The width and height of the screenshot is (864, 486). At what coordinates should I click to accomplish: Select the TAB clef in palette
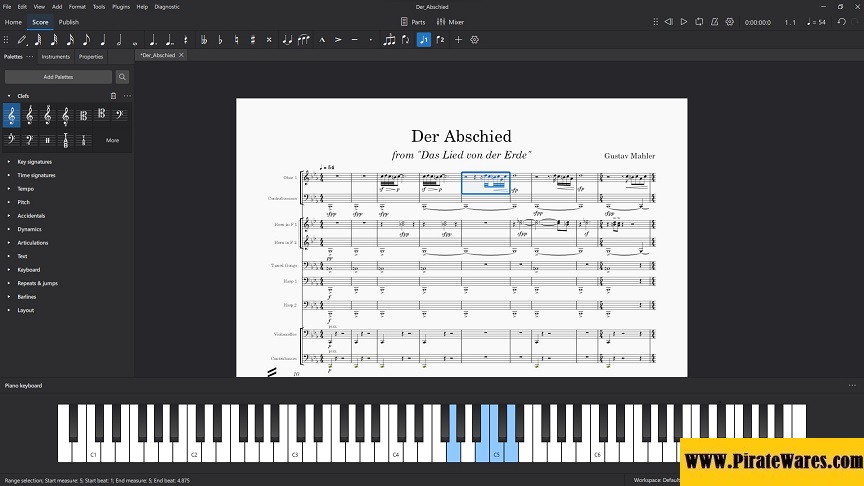pyautogui.click(x=66, y=140)
